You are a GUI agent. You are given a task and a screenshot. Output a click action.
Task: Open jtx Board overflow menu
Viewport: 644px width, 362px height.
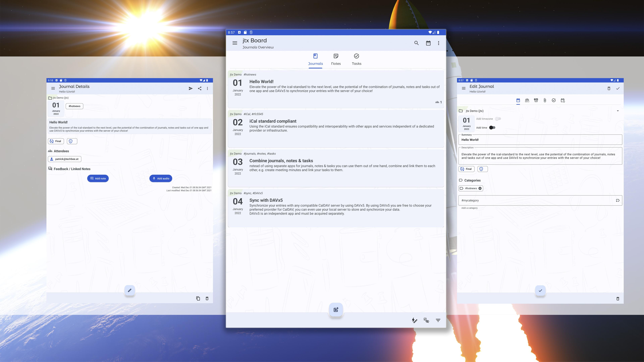coord(439,43)
